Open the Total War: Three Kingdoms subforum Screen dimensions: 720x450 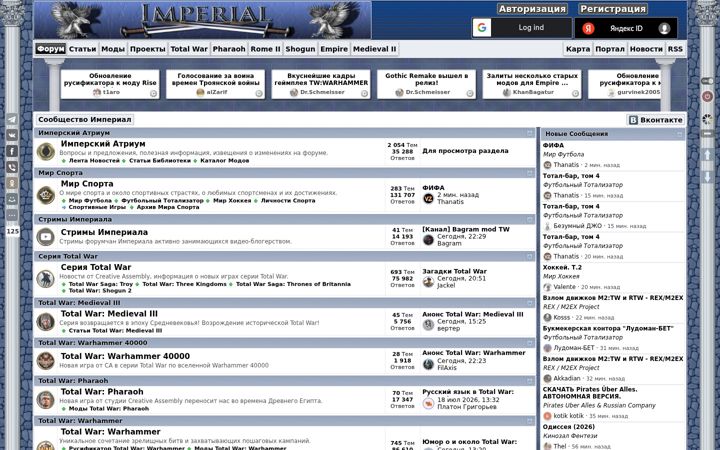pyautogui.click(x=184, y=284)
